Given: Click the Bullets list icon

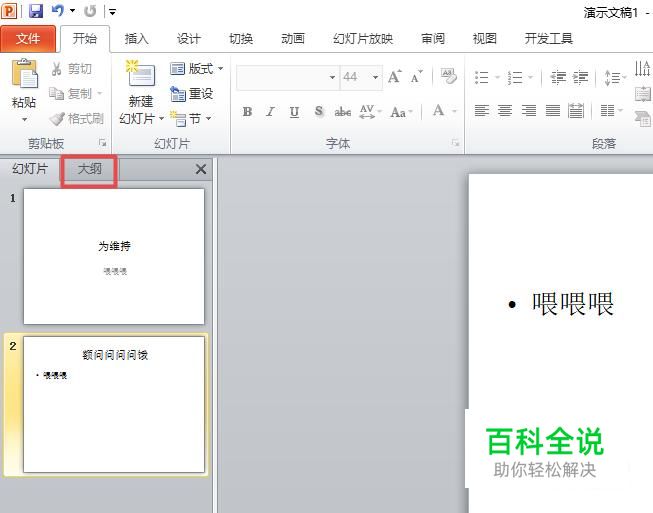Looking at the screenshot, I should click(481, 77).
